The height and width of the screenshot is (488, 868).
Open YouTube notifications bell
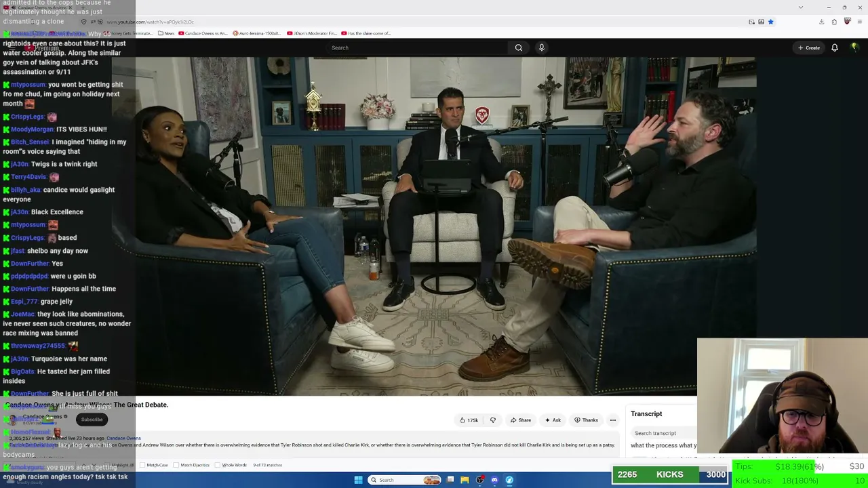point(835,47)
